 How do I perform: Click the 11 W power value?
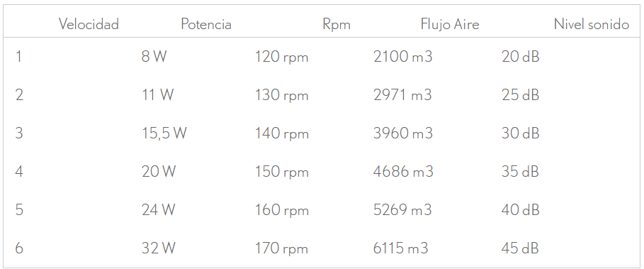pos(158,95)
